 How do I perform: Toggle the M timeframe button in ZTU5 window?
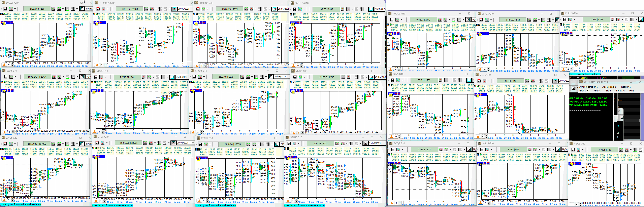(x=103, y=157)
